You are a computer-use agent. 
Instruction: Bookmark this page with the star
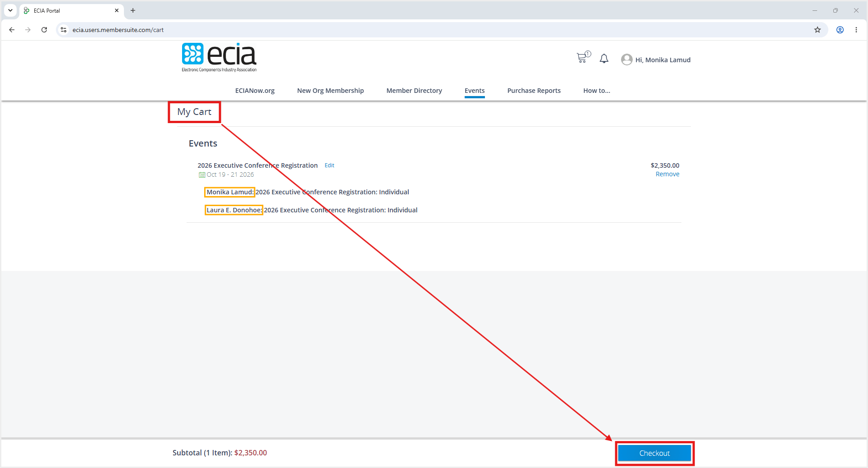point(818,30)
